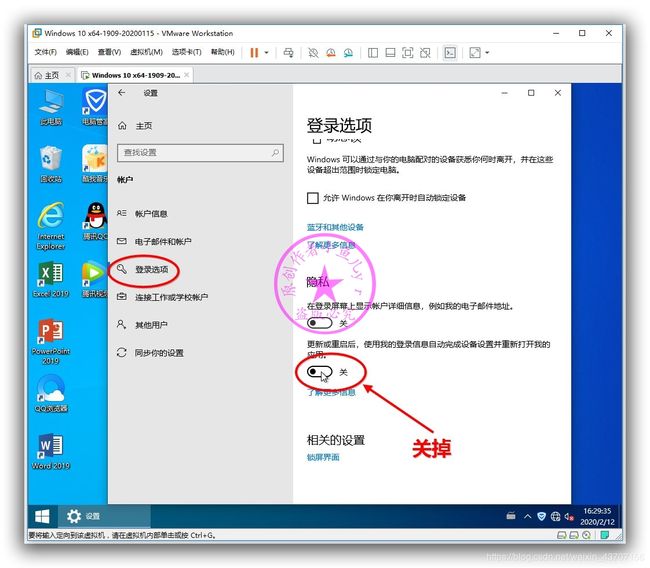Toggle use my sign-in info after update switch
Viewport: 650px width, 568px height.
pyautogui.click(x=320, y=371)
